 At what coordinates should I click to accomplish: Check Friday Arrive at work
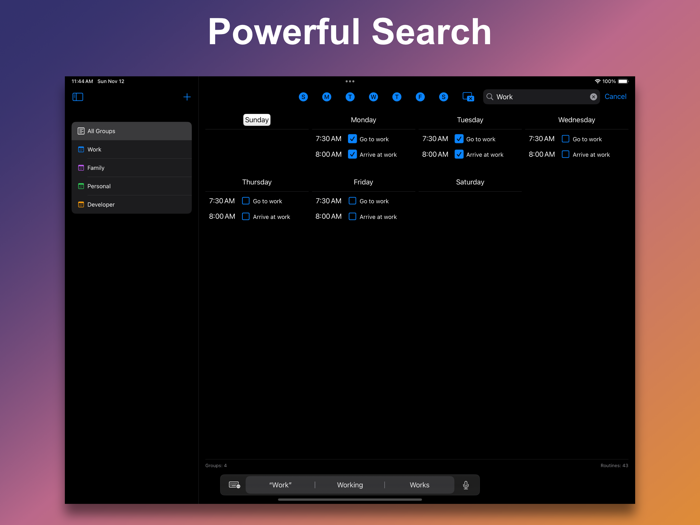pos(352,217)
